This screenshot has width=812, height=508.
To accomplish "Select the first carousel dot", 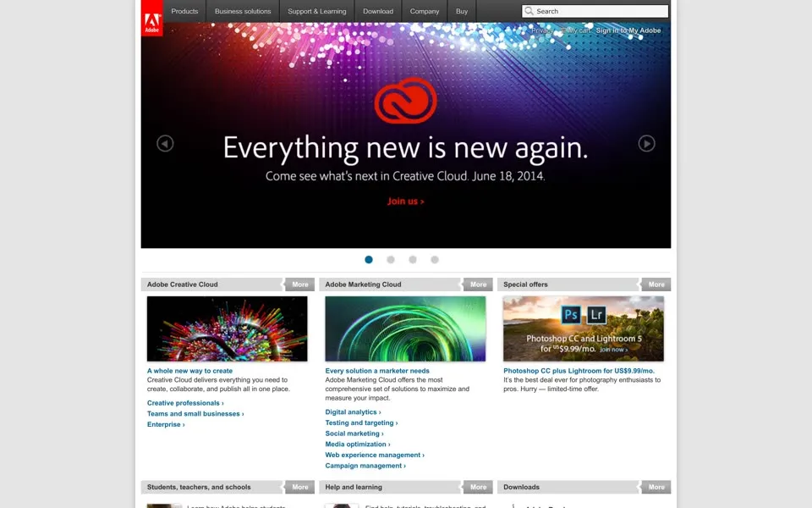I will 369,260.
